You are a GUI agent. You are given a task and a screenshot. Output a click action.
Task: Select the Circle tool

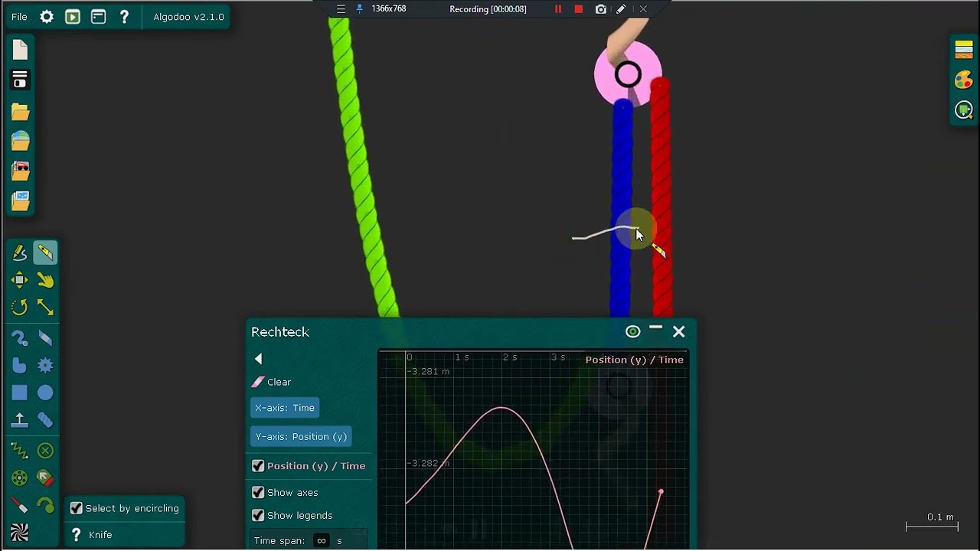(45, 393)
